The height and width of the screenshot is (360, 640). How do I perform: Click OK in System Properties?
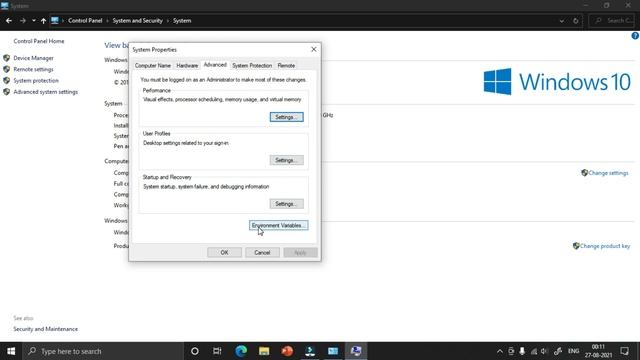[x=224, y=253]
